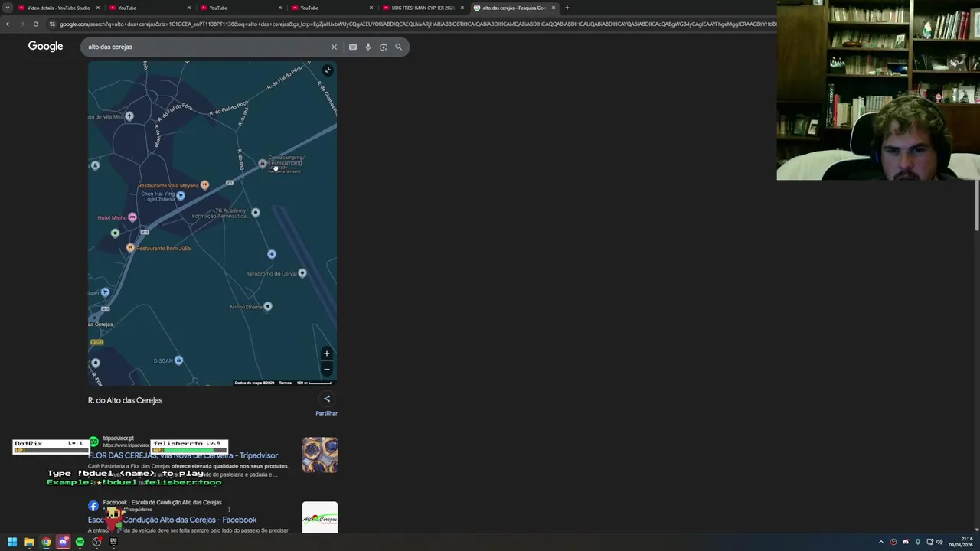Click the R. do Alto das Cerejas title

point(125,400)
